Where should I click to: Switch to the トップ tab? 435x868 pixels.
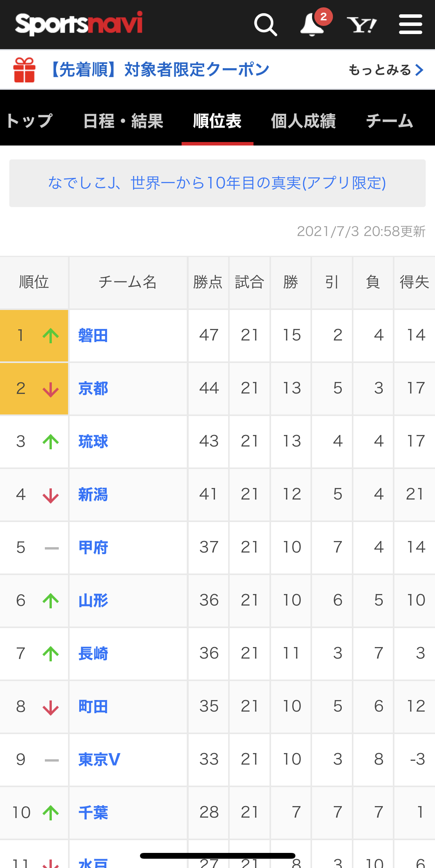pos(29,121)
